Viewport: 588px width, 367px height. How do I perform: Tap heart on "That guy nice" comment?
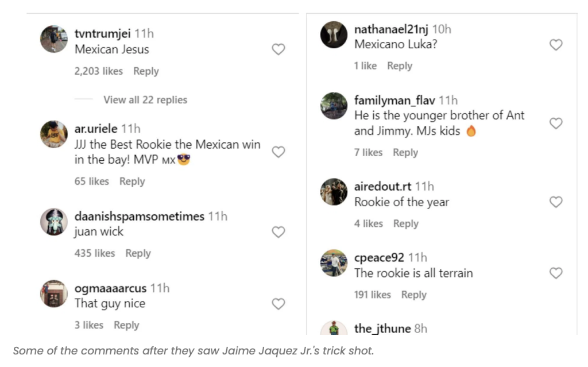point(278,304)
